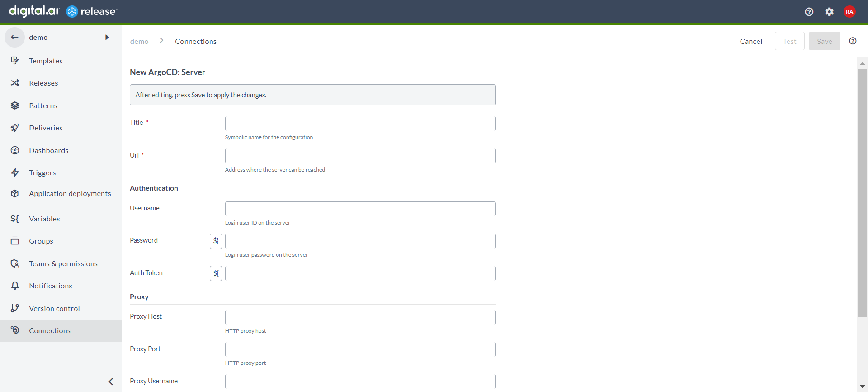Click the Save button
This screenshot has height=392, width=868.
click(x=825, y=41)
